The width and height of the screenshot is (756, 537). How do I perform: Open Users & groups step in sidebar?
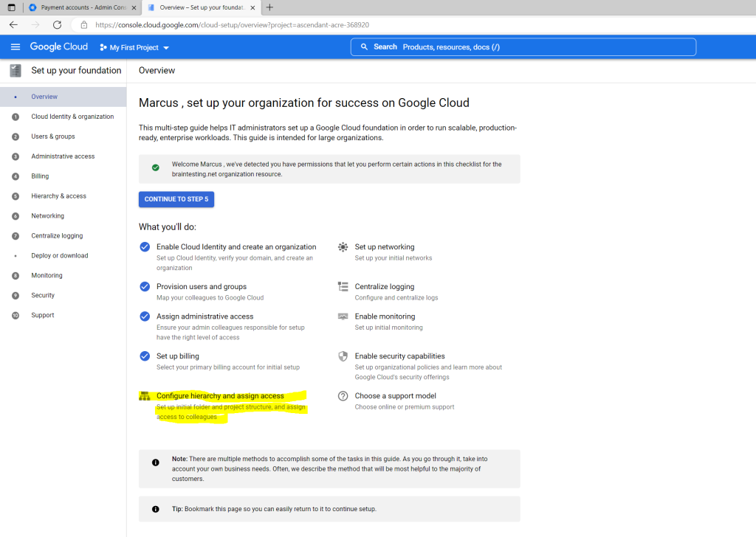63,136
